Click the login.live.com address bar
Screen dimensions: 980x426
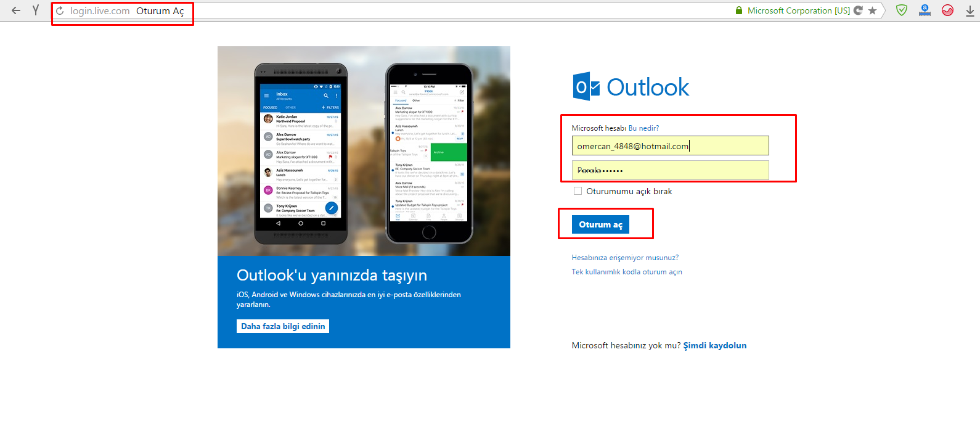pos(99,10)
